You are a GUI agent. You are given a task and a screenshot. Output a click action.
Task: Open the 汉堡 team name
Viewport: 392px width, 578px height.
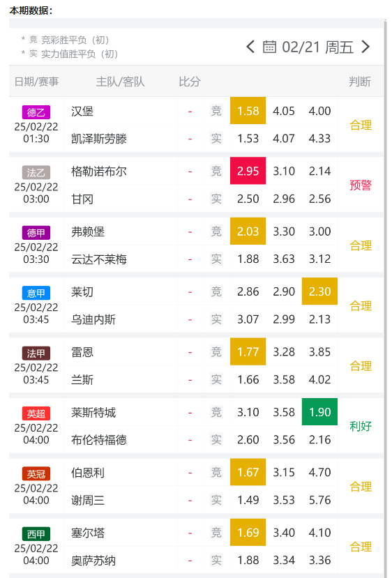(x=82, y=111)
